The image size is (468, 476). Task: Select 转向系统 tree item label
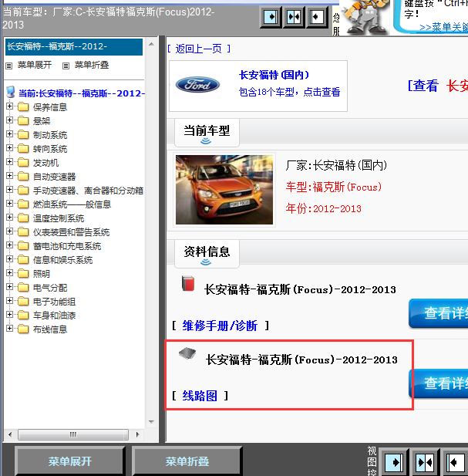pos(50,149)
